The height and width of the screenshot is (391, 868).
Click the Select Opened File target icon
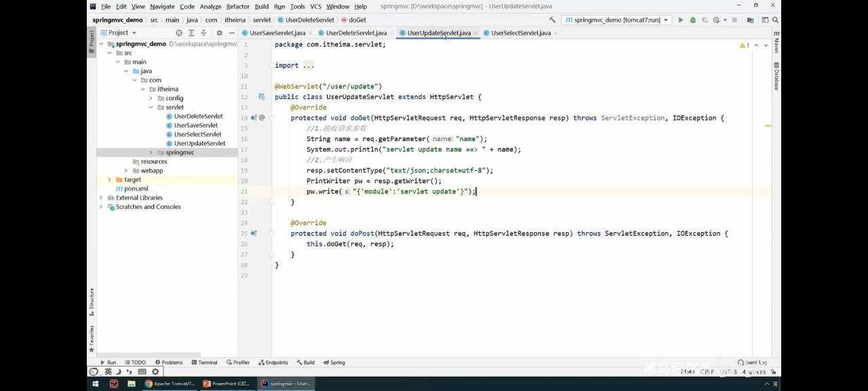coord(179,33)
